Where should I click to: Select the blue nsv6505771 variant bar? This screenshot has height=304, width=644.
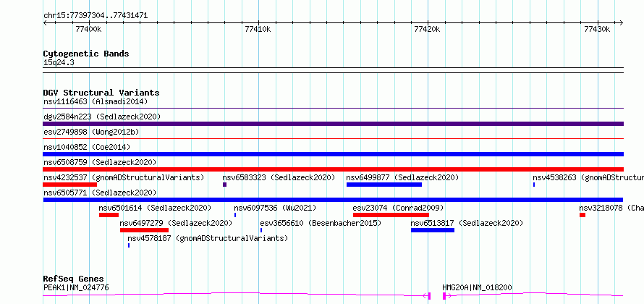333,200
